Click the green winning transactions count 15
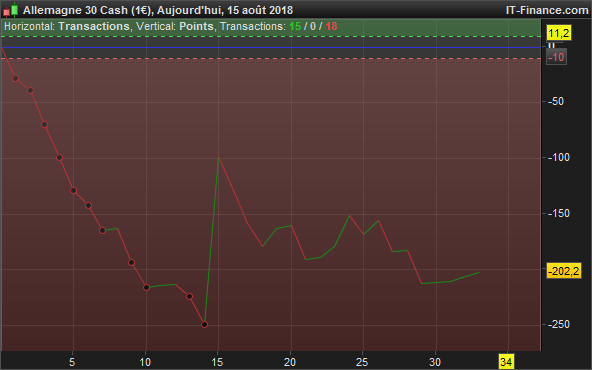 click(x=295, y=26)
